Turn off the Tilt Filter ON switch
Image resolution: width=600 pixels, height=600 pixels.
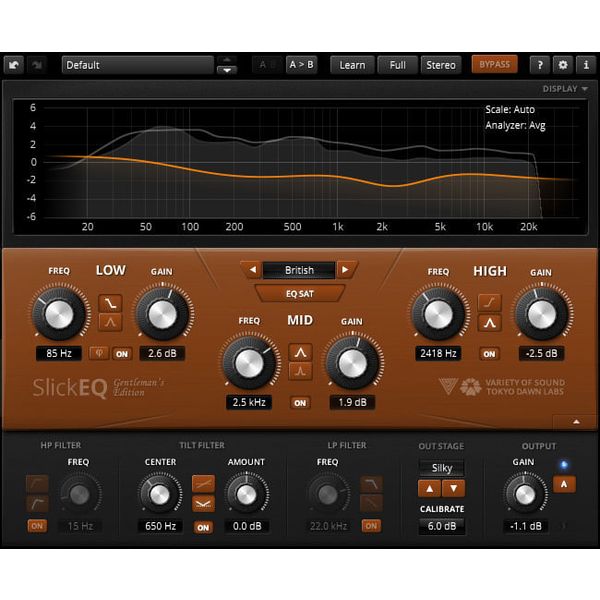tap(203, 526)
